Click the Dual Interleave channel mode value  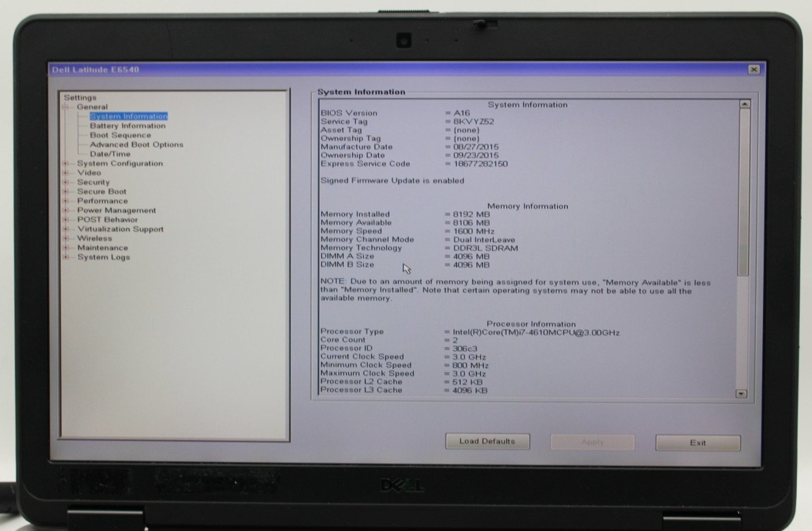coord(484,240)
